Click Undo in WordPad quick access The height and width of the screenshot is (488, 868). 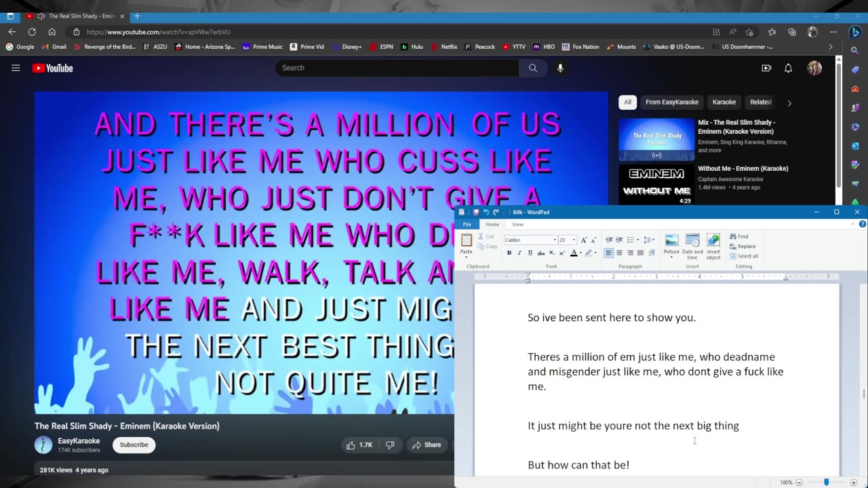486,212
